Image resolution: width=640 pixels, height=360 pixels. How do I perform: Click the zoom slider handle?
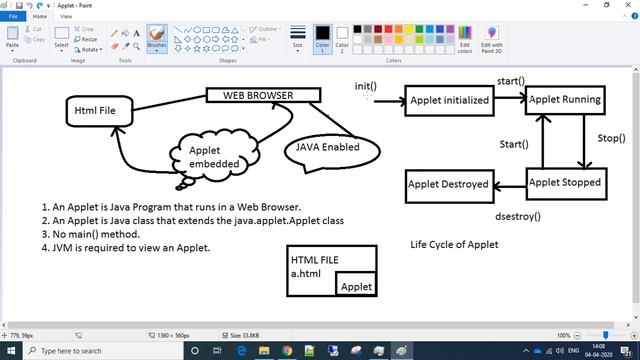606,335
